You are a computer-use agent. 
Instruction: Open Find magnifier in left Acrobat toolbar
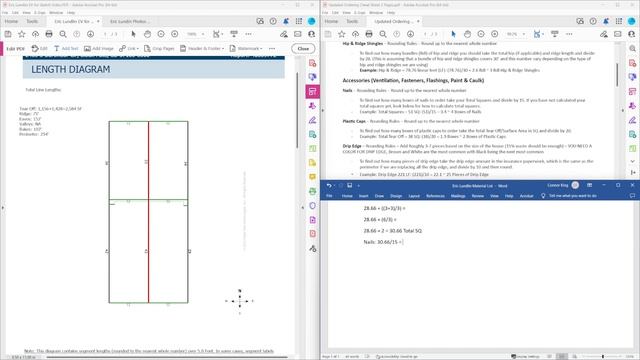click(63, 34)
